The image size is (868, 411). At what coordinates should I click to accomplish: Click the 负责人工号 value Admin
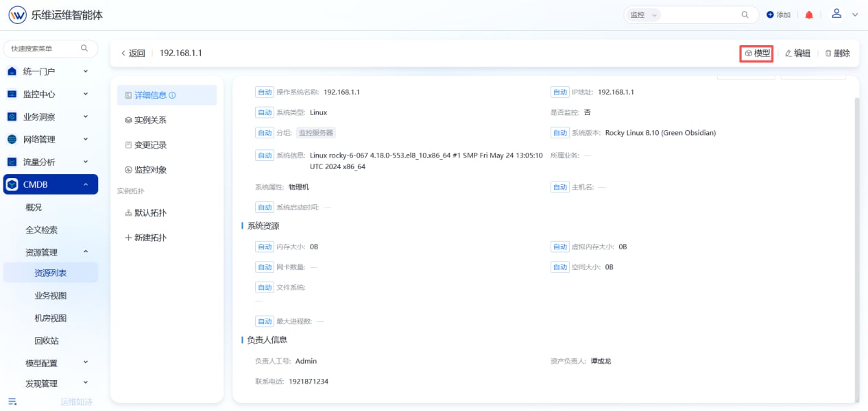coord(306,361)
